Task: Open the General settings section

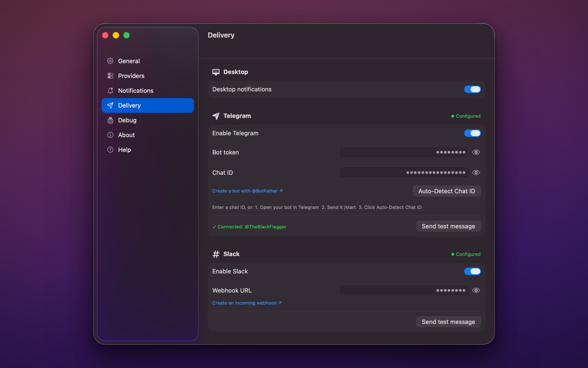Action: [147, 61]
